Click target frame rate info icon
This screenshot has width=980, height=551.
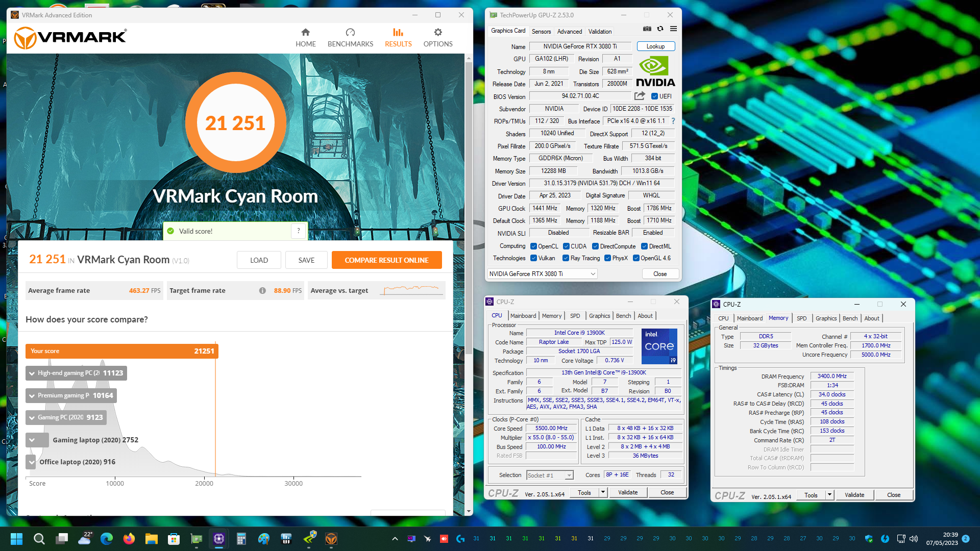click(262, 290)
